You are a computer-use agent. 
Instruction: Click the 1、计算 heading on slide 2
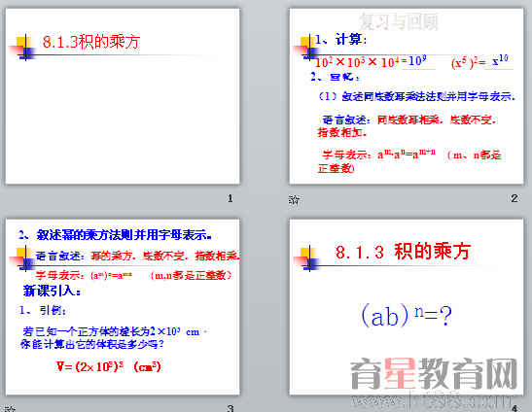(x=340, y=40)
